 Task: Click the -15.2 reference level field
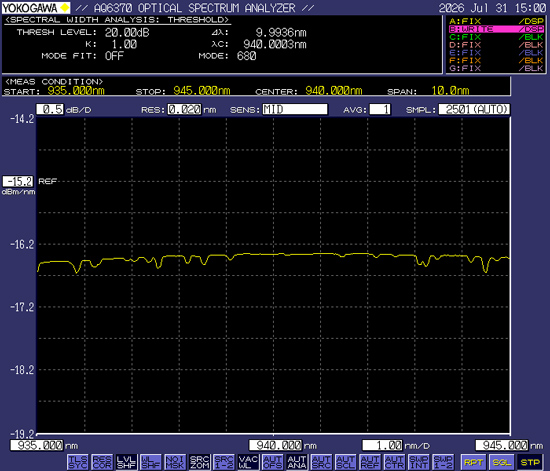(x=18, y=181)
